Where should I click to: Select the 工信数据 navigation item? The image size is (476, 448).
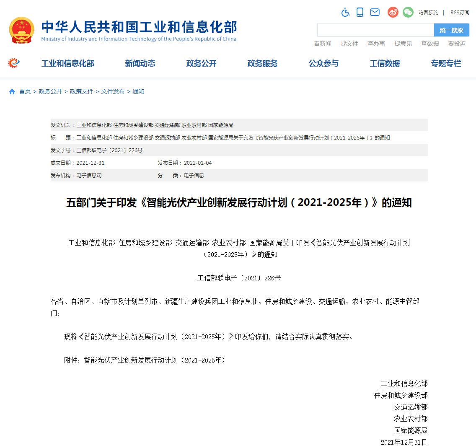pos(385,63)
